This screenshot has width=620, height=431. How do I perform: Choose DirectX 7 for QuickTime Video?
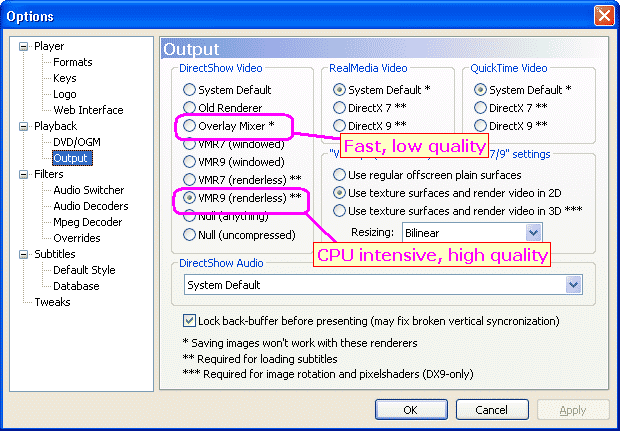pyautogui.click(x=480, y=108)
